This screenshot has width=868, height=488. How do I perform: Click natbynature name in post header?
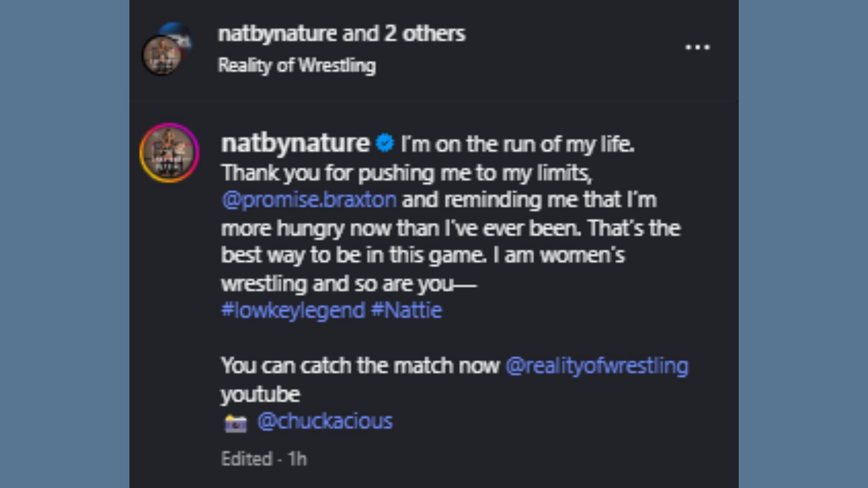(x=277, y=34)
